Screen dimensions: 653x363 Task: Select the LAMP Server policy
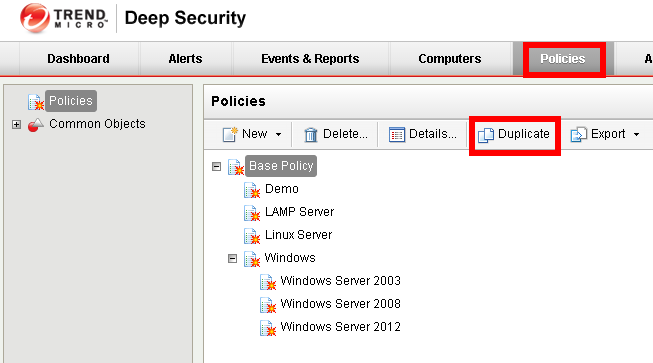pos(299,212)
